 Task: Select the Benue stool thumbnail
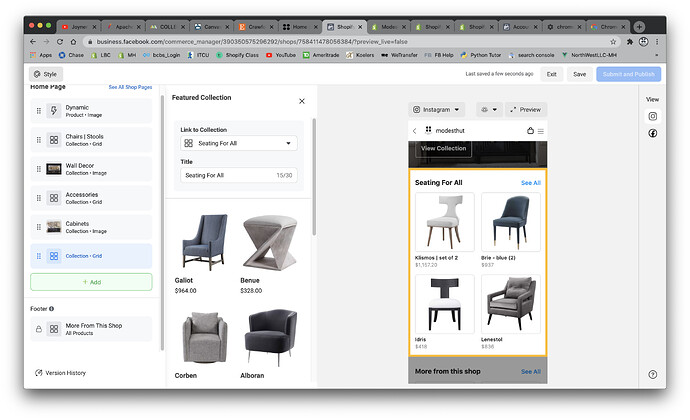(270, 242)
